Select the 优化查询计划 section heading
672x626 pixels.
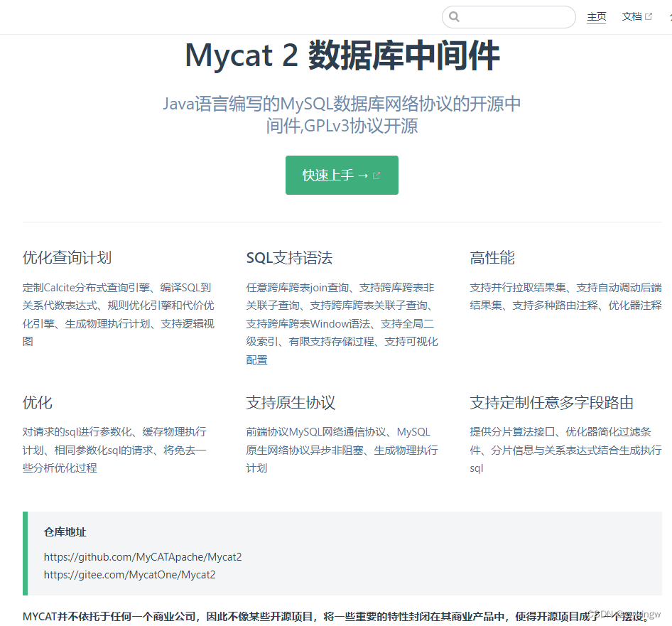click(x=66, y=258)
